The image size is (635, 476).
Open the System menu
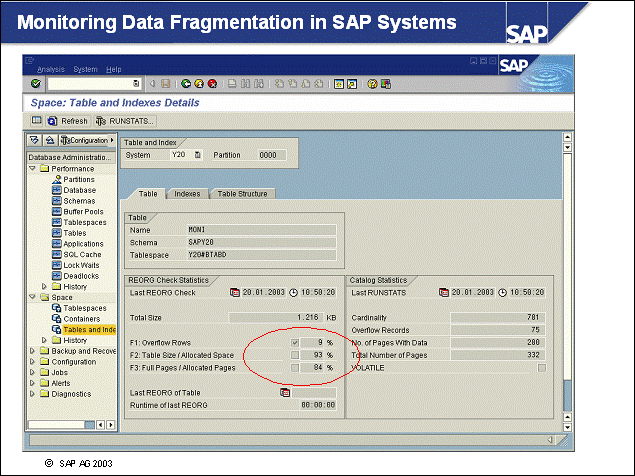(x=85, y=69)
